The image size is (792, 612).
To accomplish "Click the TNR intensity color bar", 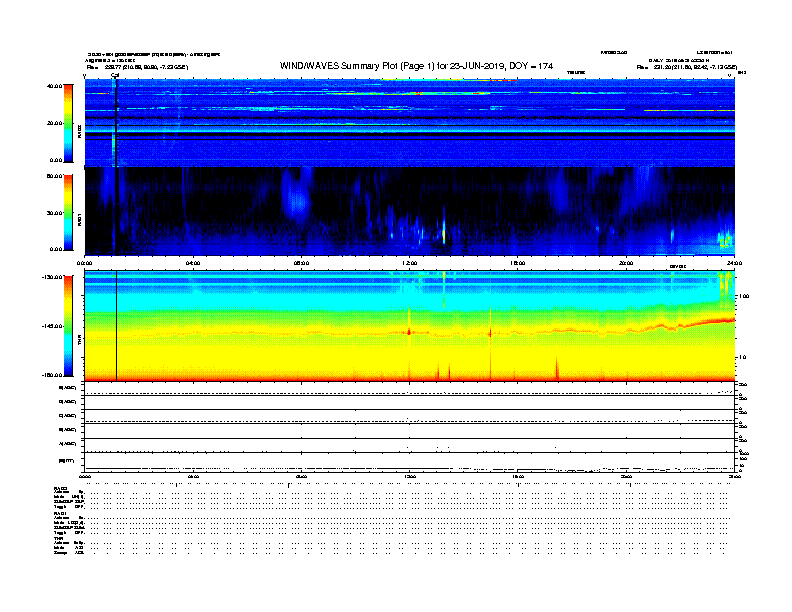I will pos(68,326).
